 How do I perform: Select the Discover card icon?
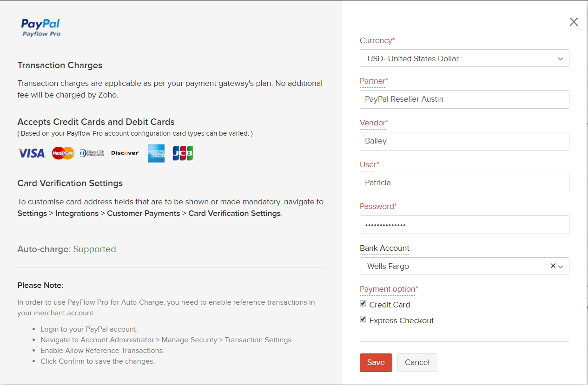click(x=125, y=153)
